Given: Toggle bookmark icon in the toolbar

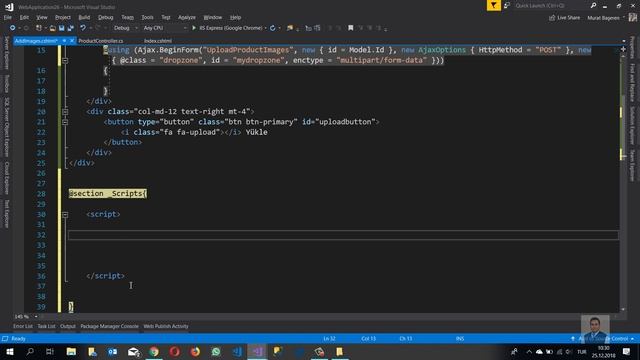Looking at the screenshot, I should [x=350, y=28].
